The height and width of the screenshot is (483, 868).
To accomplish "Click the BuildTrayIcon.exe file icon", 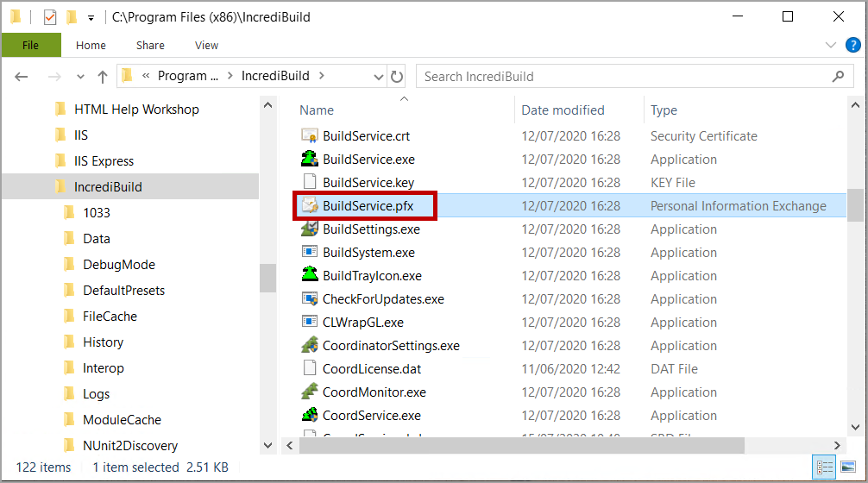I will tap(310, 276).
